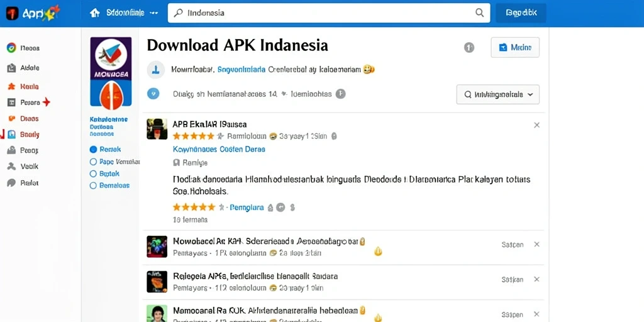Click the gray info icon after ldemiaohtas

tap(340, 94)
